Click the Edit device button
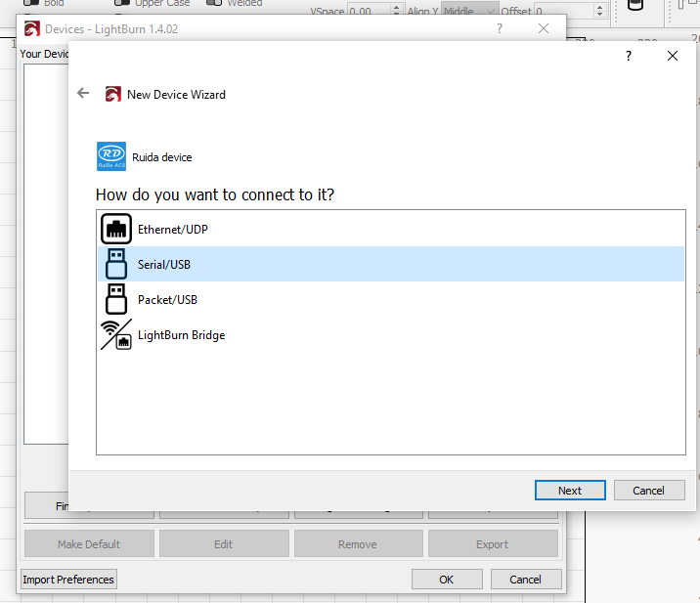Image resolution: width=700 pixels, height=603 pixels. point(224,544)
